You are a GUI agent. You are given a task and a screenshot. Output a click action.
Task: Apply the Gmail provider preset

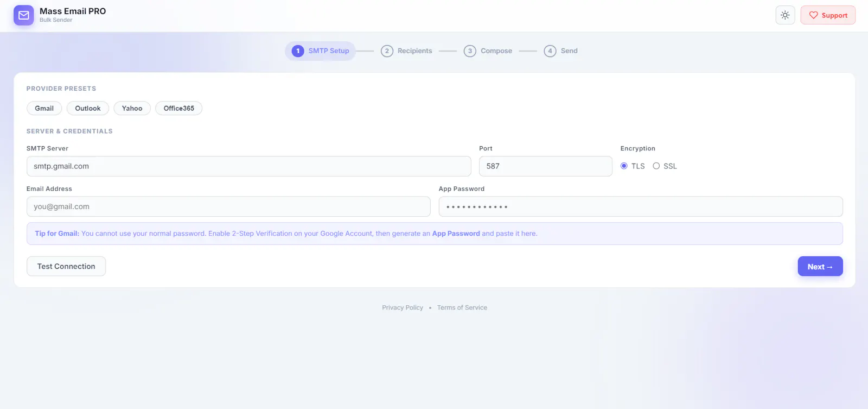(x=44, y=108)
